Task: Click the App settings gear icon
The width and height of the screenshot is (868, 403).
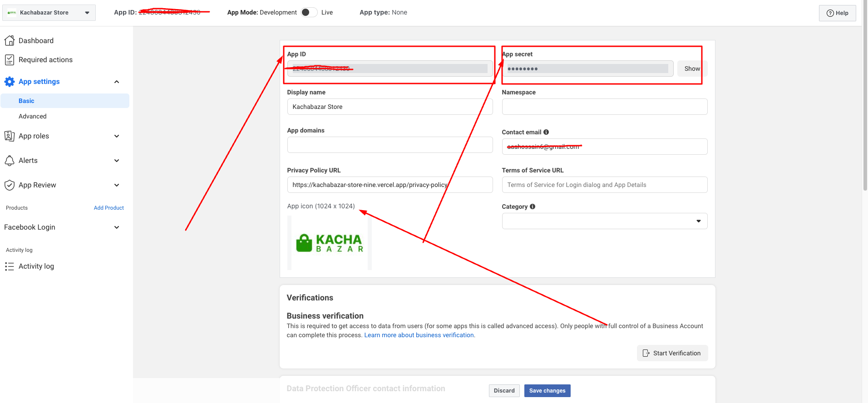Action: click(x=10, y=82)
